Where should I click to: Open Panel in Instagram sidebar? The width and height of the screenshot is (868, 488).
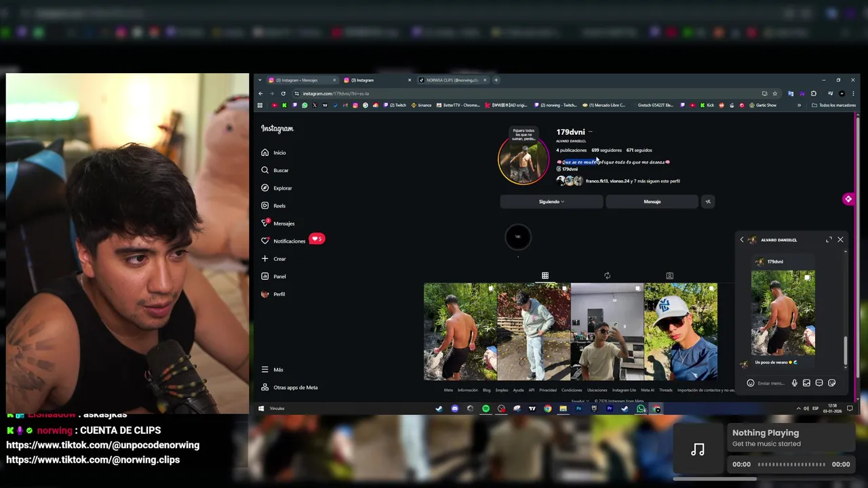(x=274, y=276)
